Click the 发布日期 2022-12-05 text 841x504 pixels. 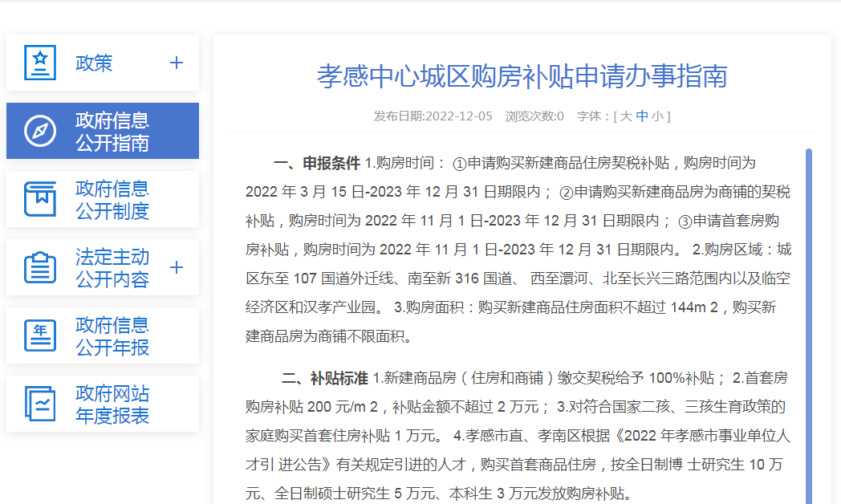point(433,116)
